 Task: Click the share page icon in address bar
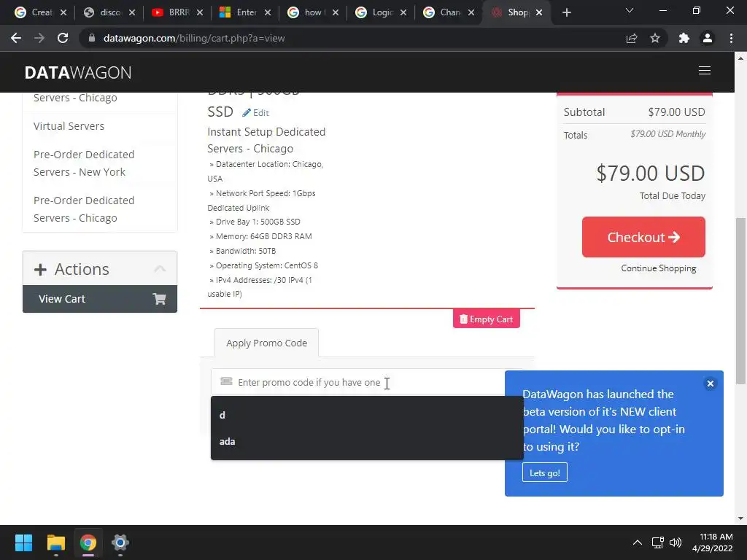click(632, 38)
